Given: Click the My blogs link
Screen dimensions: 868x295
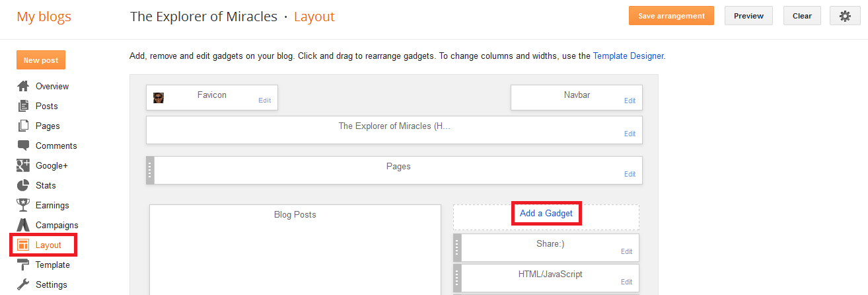Looking at the screenshot, I should (x=44, y=17).
